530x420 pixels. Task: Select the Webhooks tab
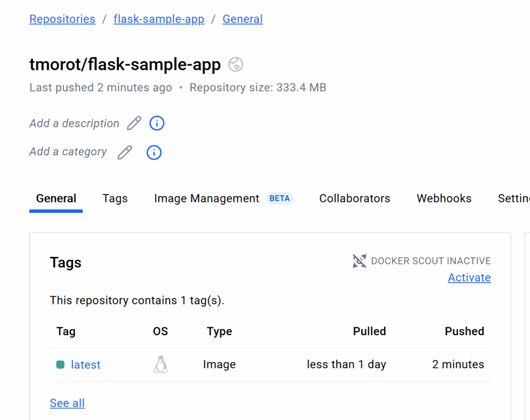click(x=444, y=198)
